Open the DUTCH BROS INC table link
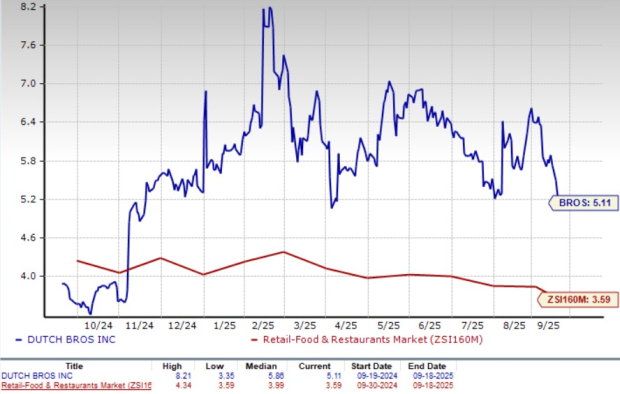The width and height of the screenshot is (620, 394). [x=37, y=376]
